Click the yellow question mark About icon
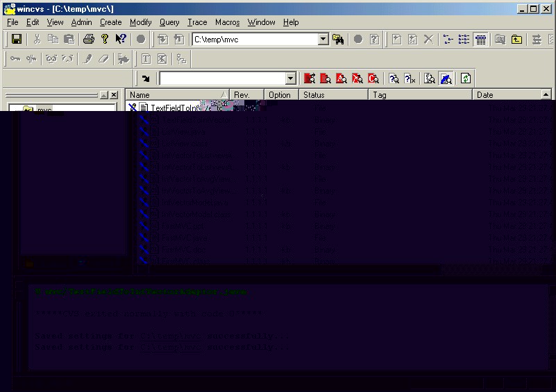Screen dimensions: 556x392 coord(104,40)
